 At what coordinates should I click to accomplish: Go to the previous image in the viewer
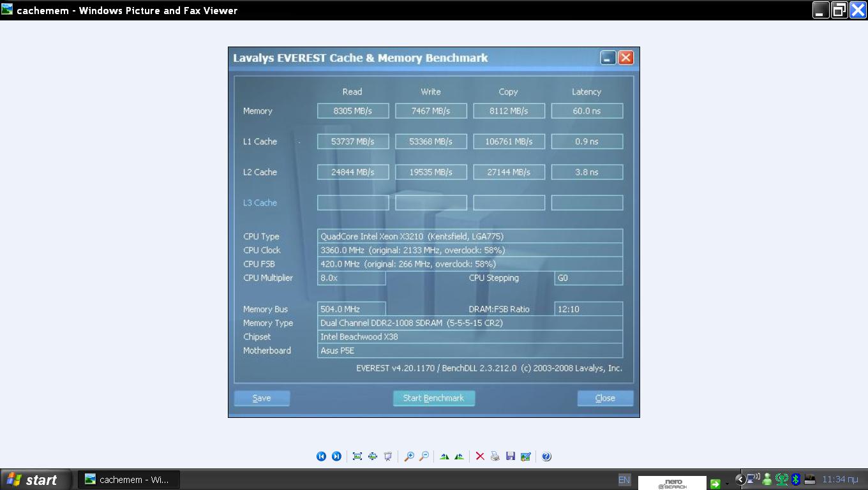point(321,456)
